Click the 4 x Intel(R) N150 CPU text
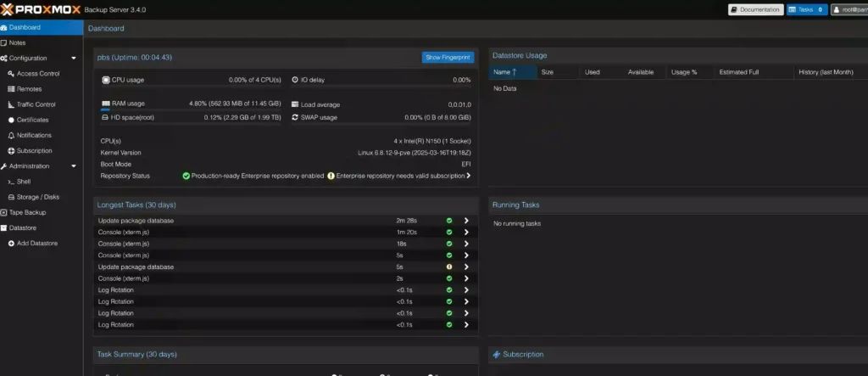The image size is (868, 376). click(x=432, y=141)
